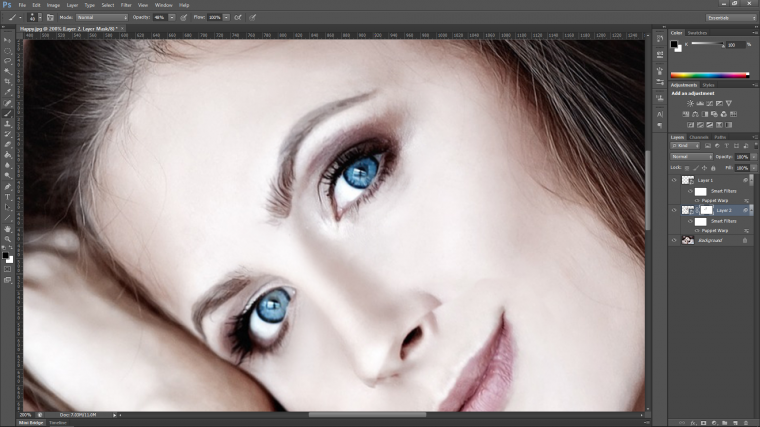Toggle Smart Filters visibility under Layer 1
The width and height of the screenshot is (760, 427).
point(690,191)
